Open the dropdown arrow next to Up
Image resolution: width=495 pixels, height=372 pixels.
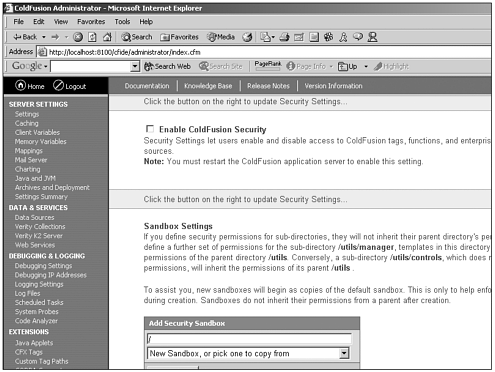coord(366,66)
